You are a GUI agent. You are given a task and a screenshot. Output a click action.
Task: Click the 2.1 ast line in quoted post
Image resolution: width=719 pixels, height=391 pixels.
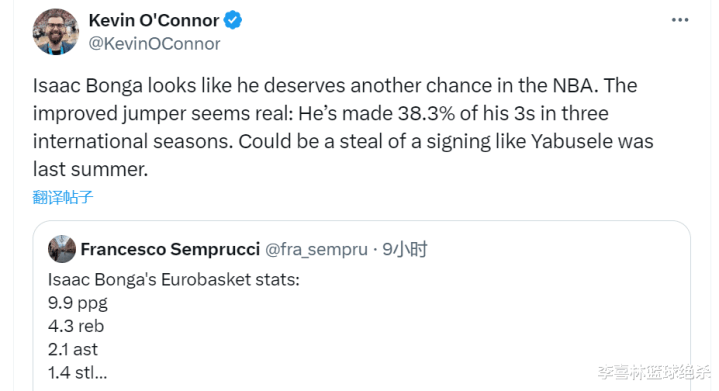click(x=73, y=350)
